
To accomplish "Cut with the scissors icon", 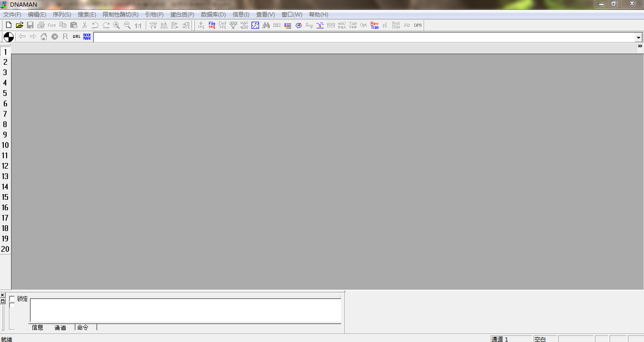I will pos(84,25).
